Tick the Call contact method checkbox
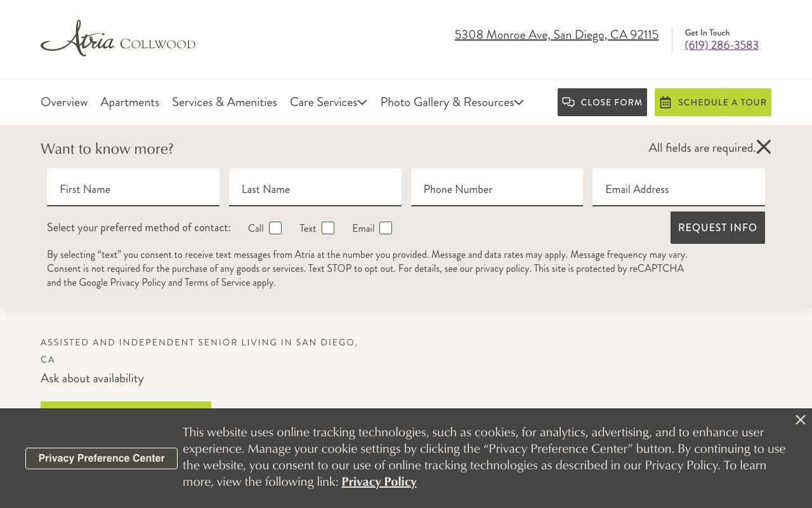The height and width of the screenshot is (508, 812). pos(275,228)
